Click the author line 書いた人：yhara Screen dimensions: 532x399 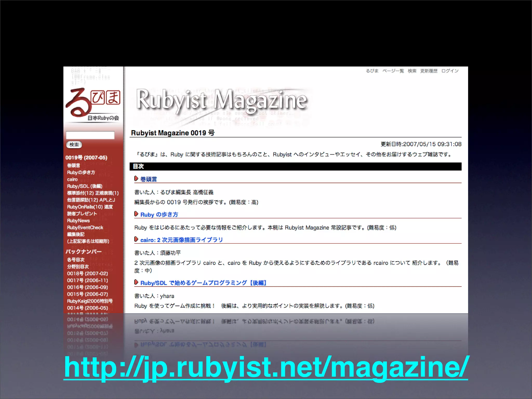click(x=154, y=296)
